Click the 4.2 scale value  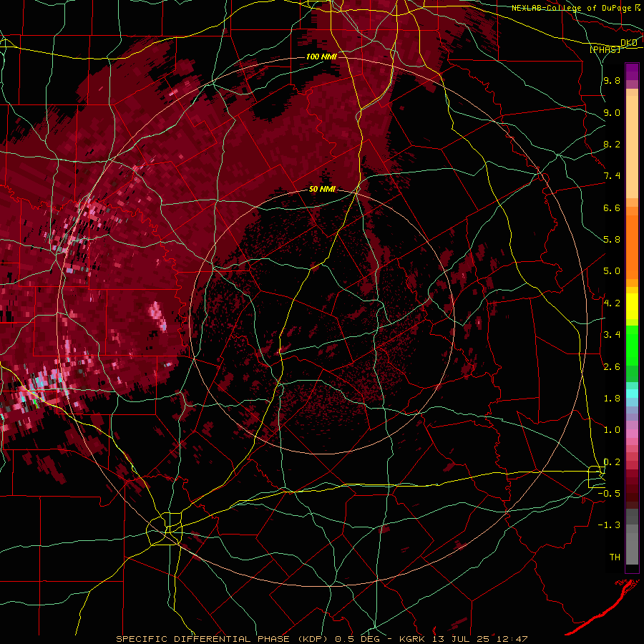click(x=612, y=303)
